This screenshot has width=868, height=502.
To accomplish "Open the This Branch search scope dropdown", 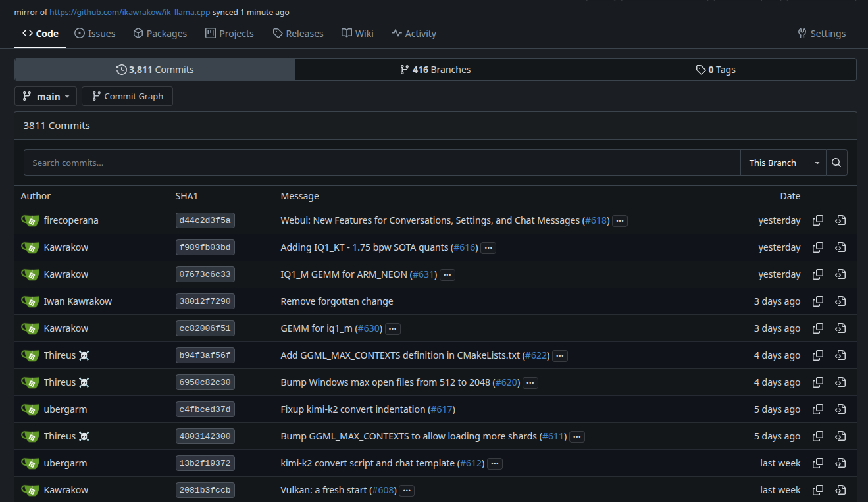I will click(x=783, y=163).
